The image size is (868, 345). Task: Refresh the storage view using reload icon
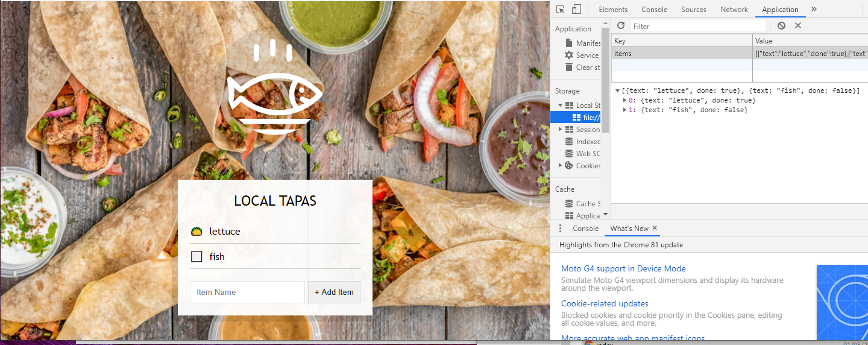(621, 25)
